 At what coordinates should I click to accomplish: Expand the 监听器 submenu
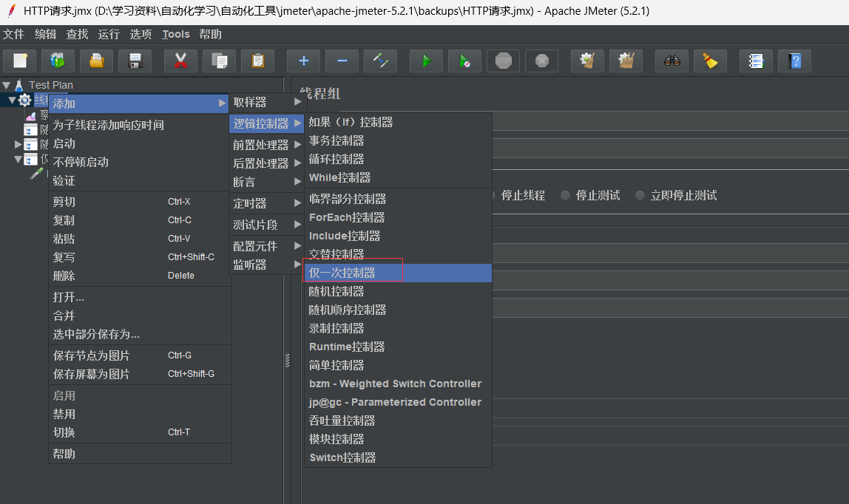point(266,265)
